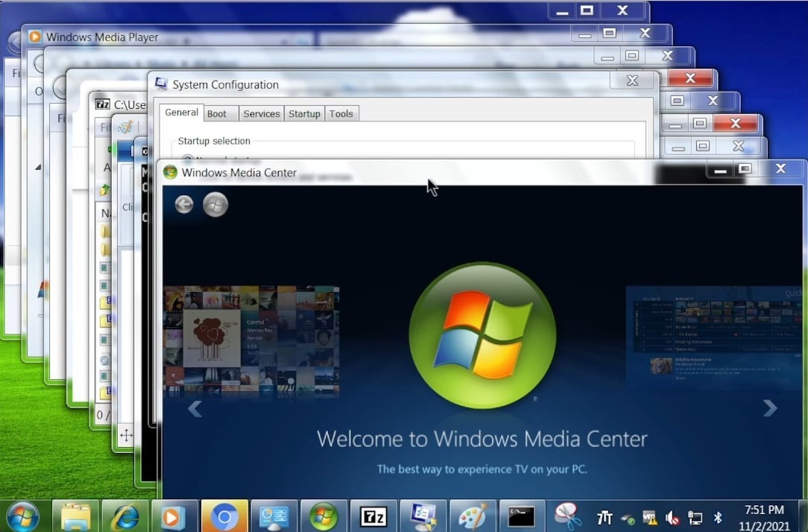Switch to Command Prompt taskbar icon
808x532 pixels.
click(x=522, y=516)
